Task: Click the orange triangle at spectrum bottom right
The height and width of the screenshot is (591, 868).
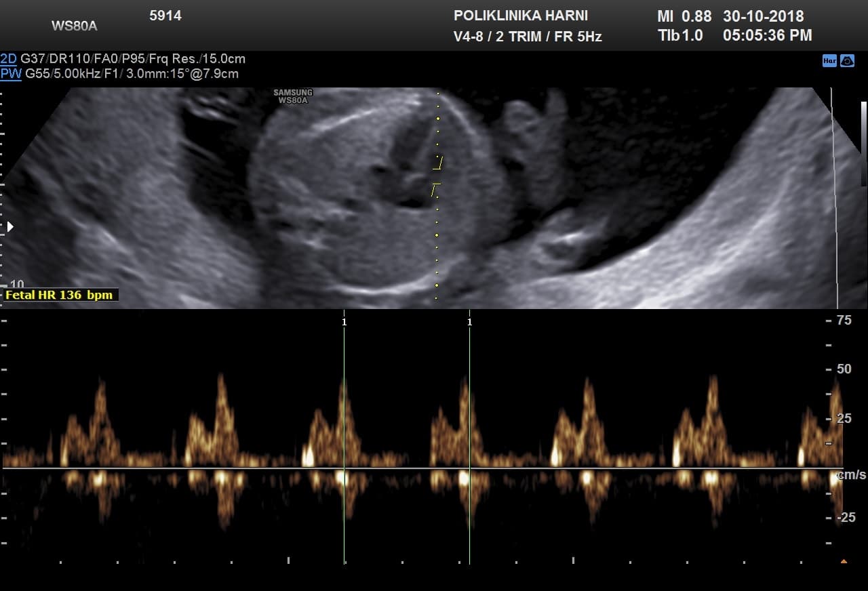Action: [x=844, y=561]
